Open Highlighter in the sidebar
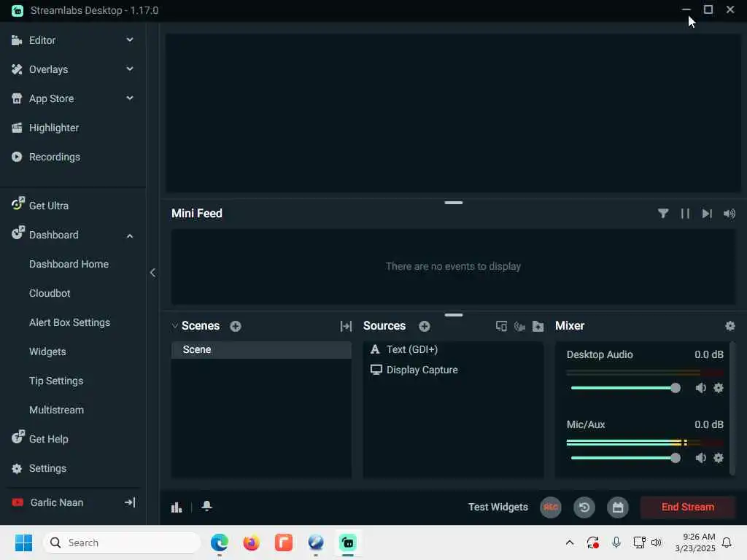The image size is (747, 560). (54, 128)
